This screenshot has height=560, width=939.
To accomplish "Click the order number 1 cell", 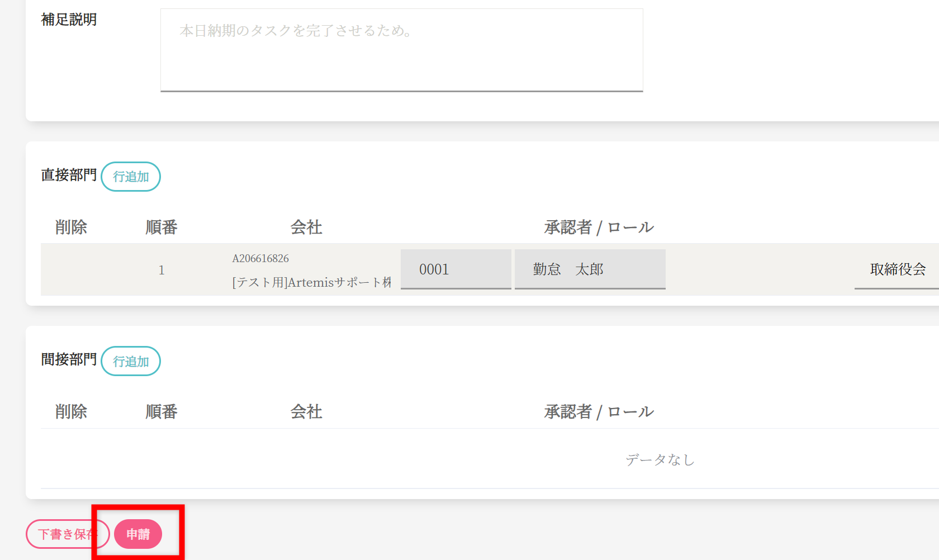I will (162, 270).
